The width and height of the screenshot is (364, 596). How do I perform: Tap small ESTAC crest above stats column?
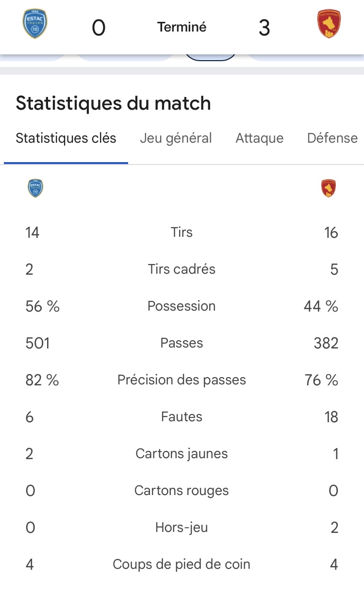click(35, 188)
